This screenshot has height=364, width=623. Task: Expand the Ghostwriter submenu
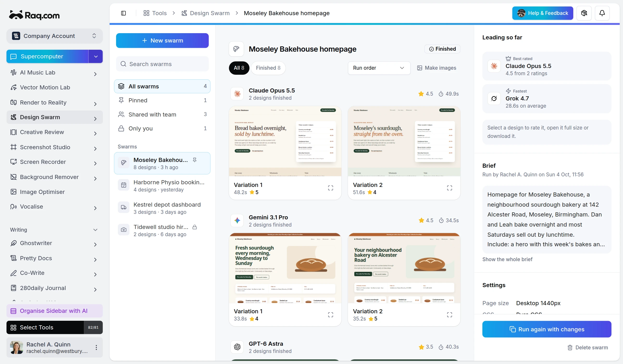(95, 244)
